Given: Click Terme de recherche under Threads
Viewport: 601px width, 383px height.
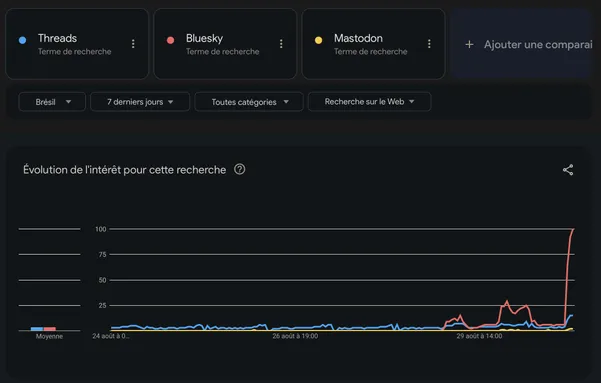Looking at the screenshot, I should (75, 51).
